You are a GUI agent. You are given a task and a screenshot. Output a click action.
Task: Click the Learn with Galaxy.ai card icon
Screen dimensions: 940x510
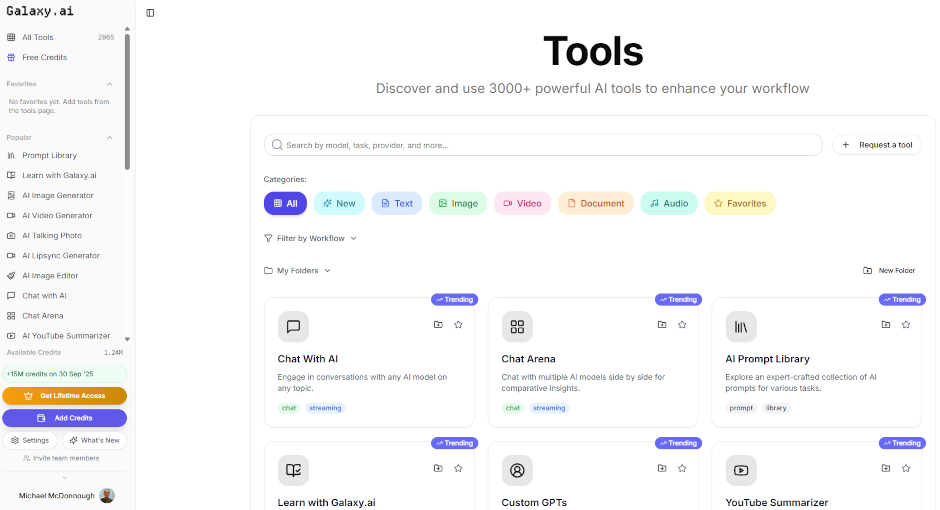click(x=293, y=470)
